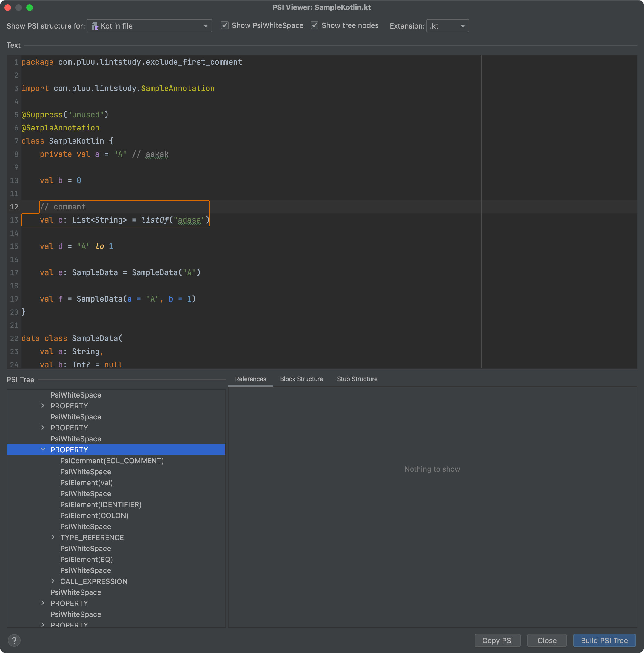Expand the TYPE_REFERENCE tree node

53,537
